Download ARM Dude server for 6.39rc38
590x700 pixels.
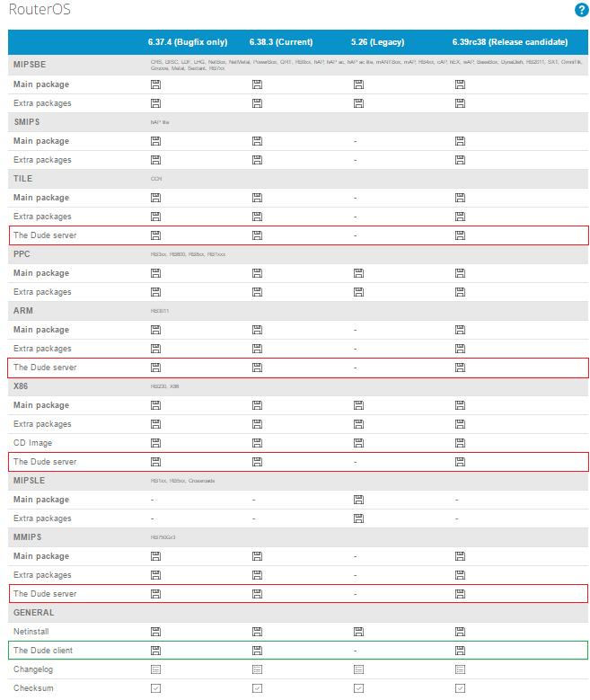tap(460, 368)
